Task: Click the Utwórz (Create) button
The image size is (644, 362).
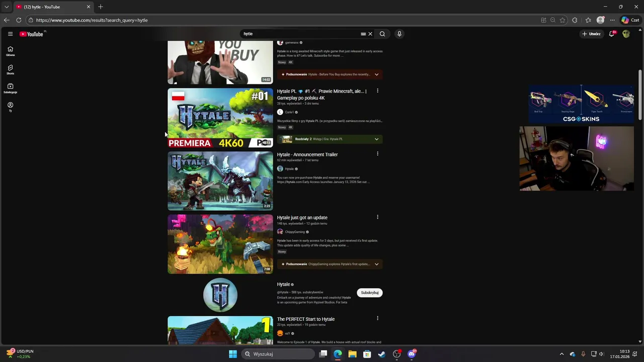Action: pyautogui.click(x=591, y=34)
